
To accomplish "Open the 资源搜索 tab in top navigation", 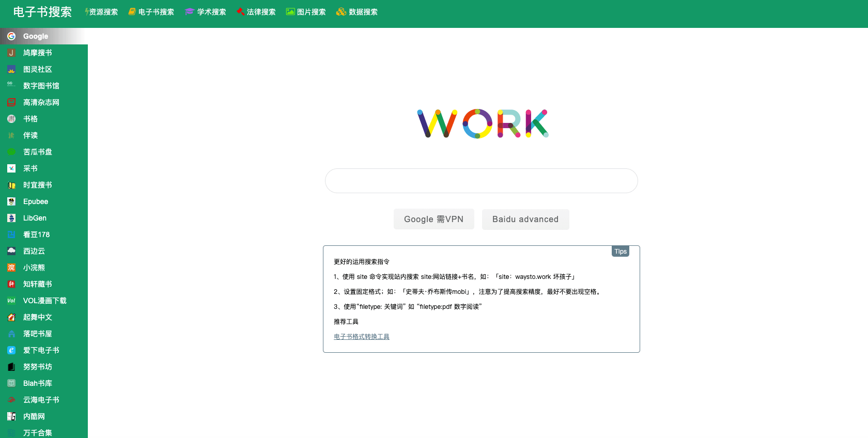I will pos(101,12).
